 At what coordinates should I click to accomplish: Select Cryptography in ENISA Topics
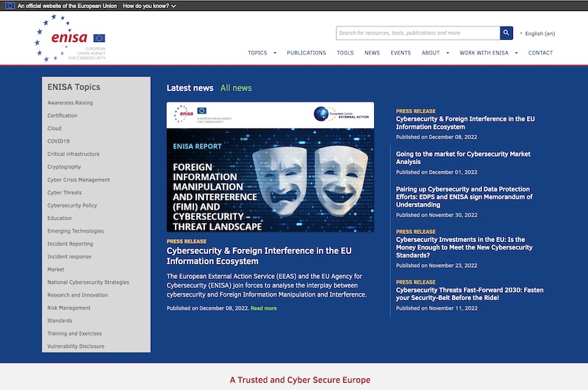coord(64,167)
